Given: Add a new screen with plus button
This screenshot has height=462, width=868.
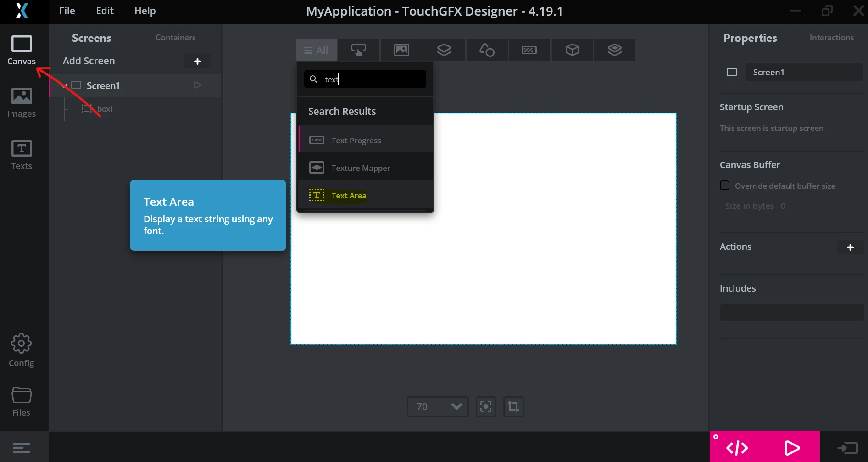Looking at the screenshot, I should point(198,61).
